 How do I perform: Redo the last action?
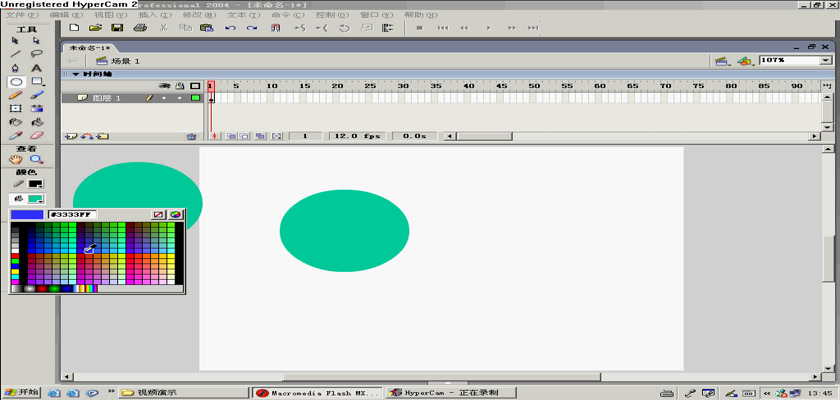pyautogui.click(x=252, y=28)
